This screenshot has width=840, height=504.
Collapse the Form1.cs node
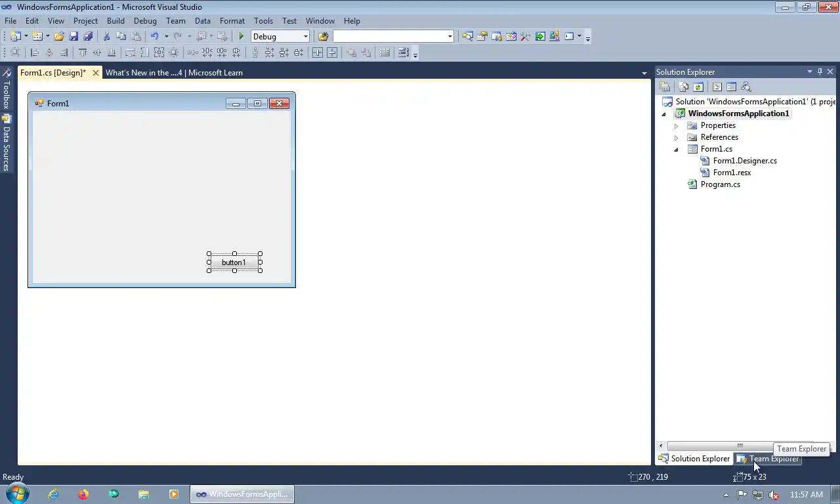(677, 150)
